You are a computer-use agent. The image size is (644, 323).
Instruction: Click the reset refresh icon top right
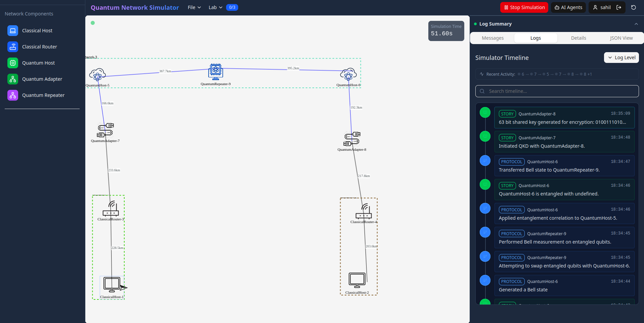pos(634,7)
